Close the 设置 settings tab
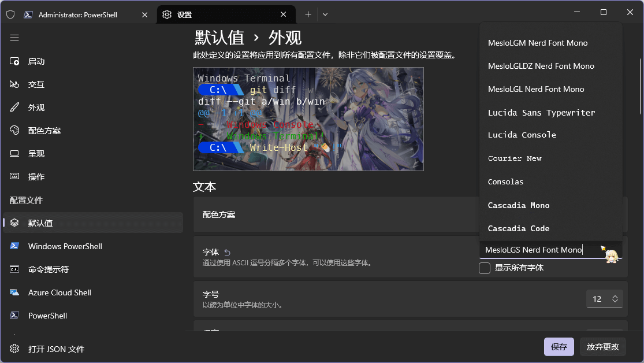644x363 pixels. (284, 14)
